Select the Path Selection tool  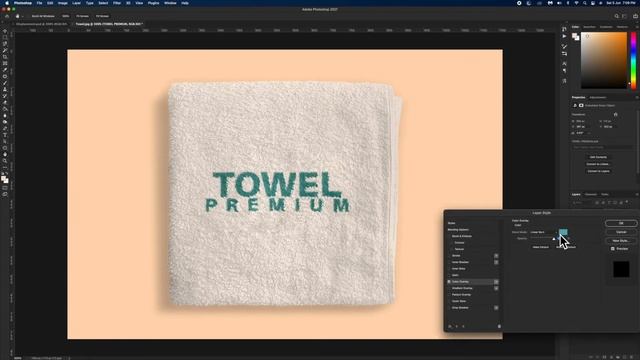(5, 142)
